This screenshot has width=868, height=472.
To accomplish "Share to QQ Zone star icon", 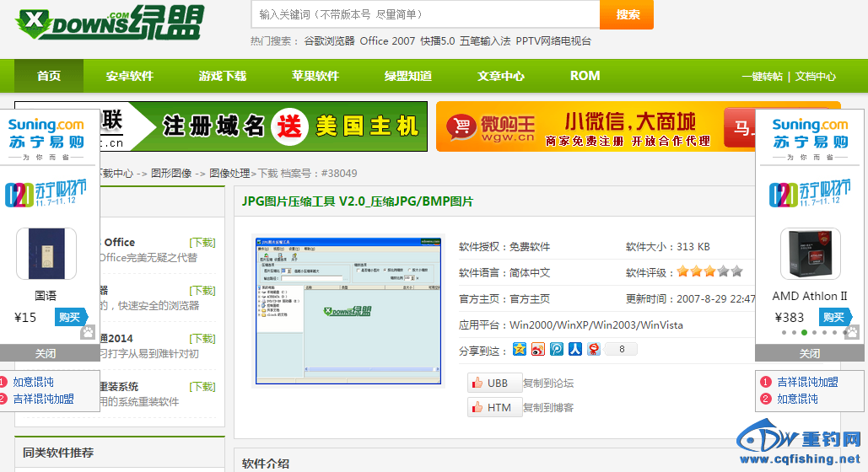I will click(520, 349).
